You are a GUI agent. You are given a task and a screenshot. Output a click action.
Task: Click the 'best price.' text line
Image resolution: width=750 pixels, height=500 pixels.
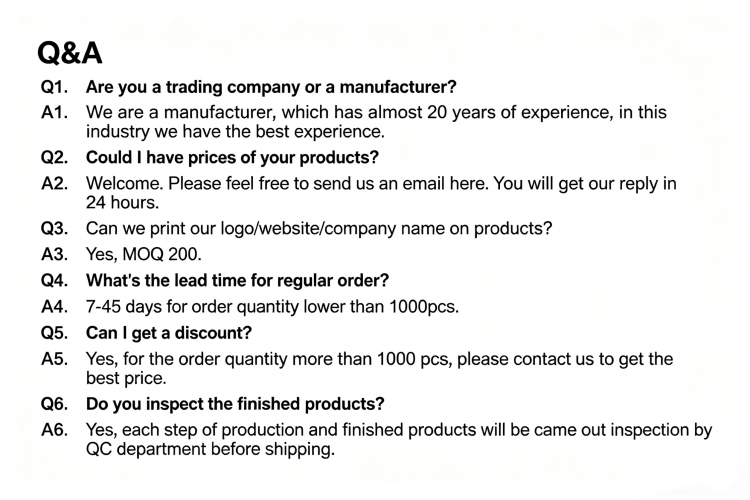126,378
